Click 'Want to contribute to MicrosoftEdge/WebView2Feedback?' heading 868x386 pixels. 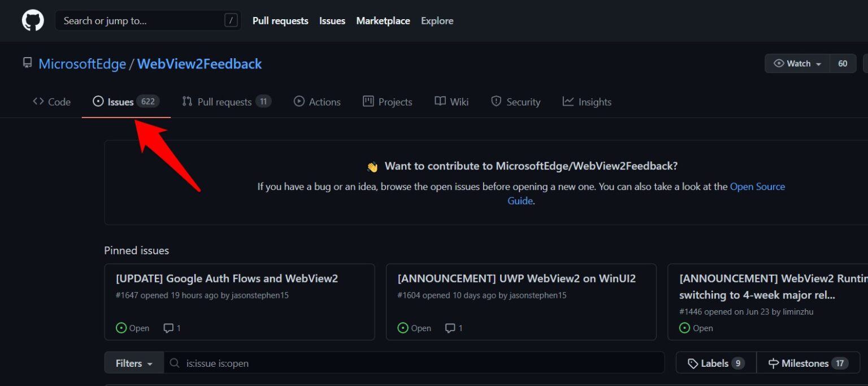pos(531,166)
